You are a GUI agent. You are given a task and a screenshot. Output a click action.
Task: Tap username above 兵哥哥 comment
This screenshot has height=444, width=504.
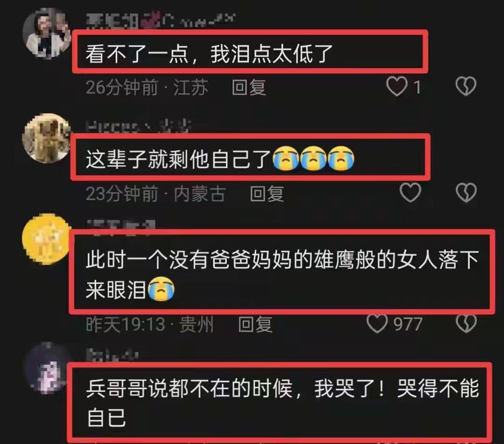[x=112, y=355]
